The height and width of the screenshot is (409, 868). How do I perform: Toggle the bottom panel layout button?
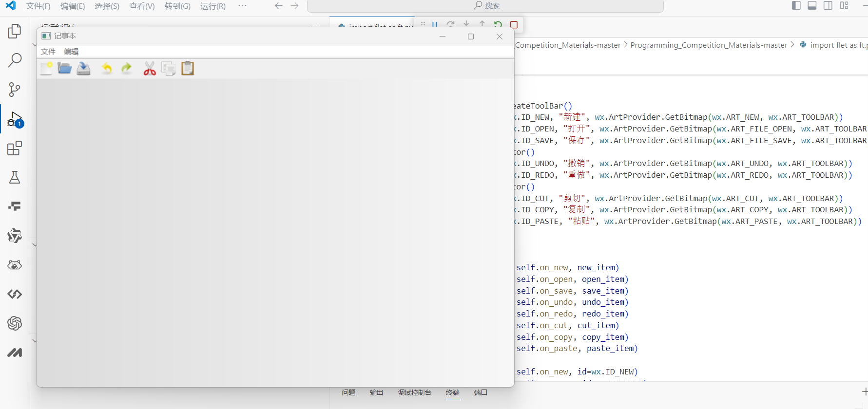[x=812, y=6]
